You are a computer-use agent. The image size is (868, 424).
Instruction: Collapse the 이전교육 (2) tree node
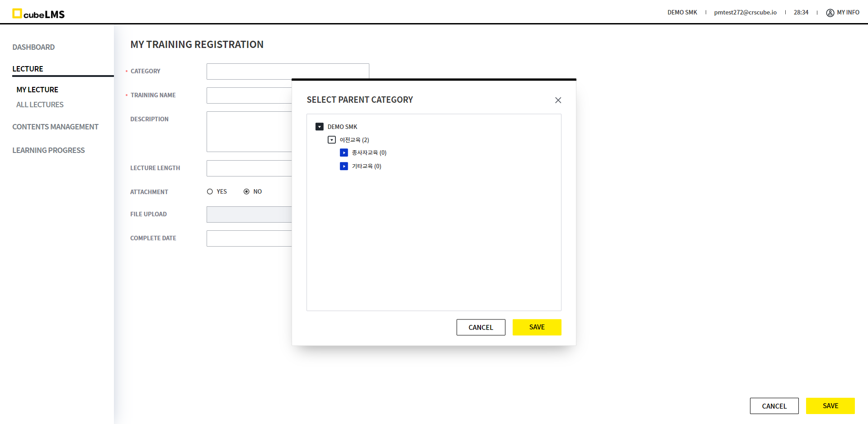pos(332,140)
